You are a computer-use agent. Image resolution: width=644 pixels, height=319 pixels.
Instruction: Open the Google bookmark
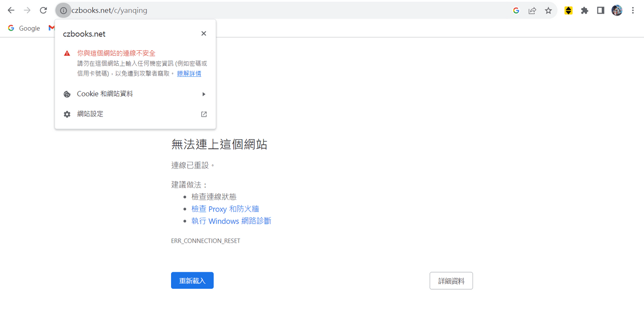[24, 28]
